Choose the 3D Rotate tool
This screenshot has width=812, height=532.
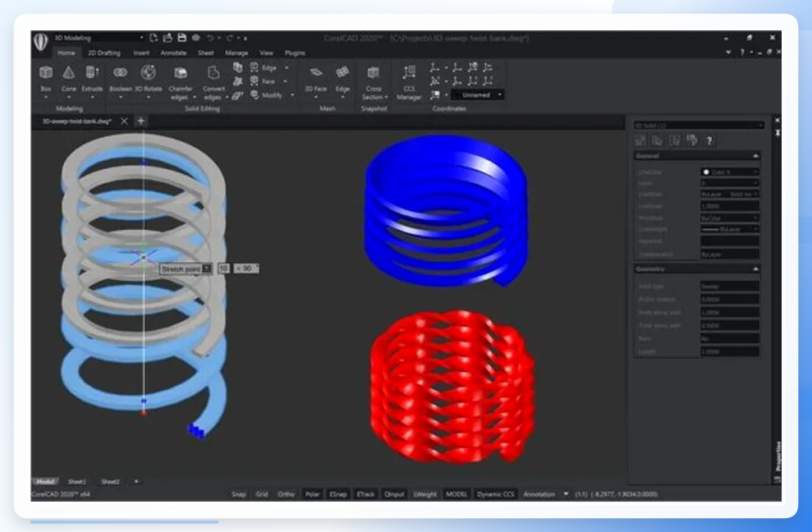coord(148,78)
